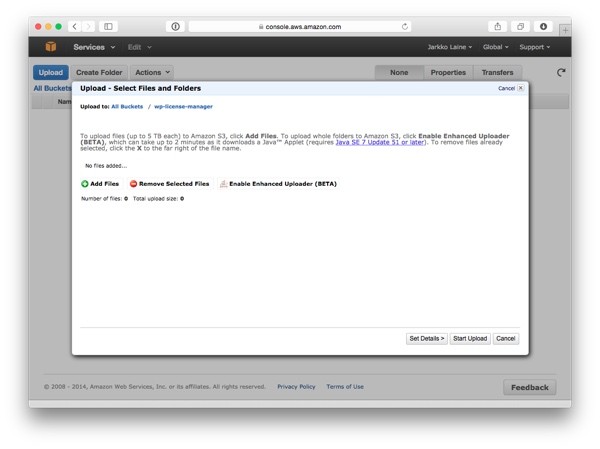Open wp-license-manager bucket link
600x449 pixels.
(183, 106)
